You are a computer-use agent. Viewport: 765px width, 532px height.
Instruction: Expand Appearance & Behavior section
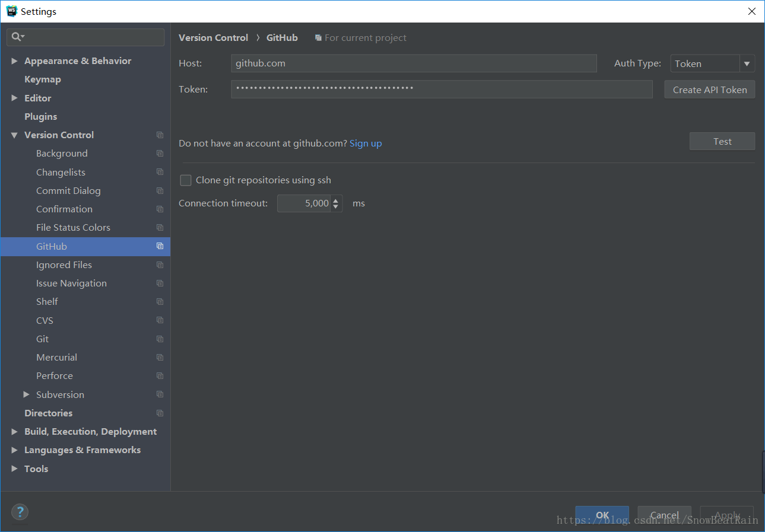click(14, 61)
